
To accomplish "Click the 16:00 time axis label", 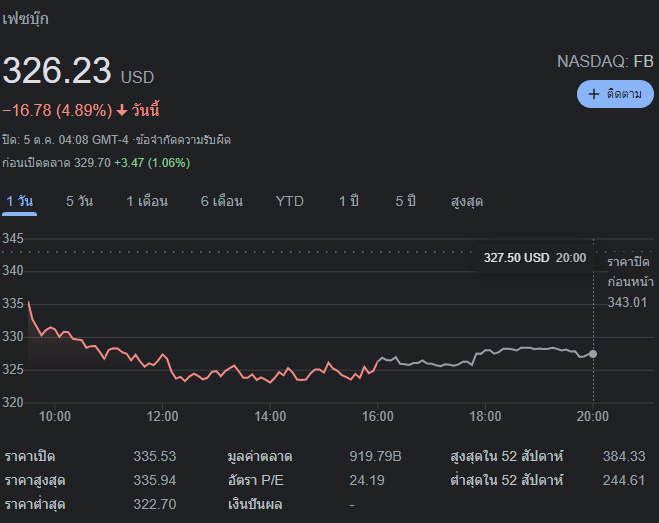I will click(x=377, y=416).
